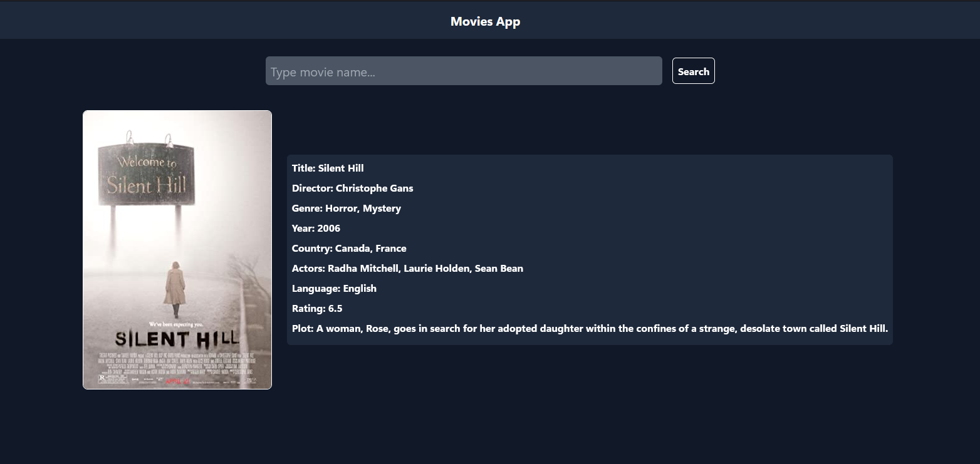Viewport: 980px width, 464px height.
Task: Select the "Year: 2006" line
Action: click(316, 228)
